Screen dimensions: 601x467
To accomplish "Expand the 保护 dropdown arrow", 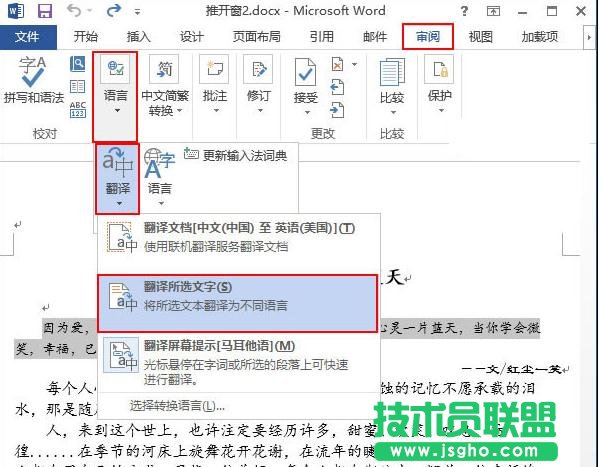I will (441, 111).
